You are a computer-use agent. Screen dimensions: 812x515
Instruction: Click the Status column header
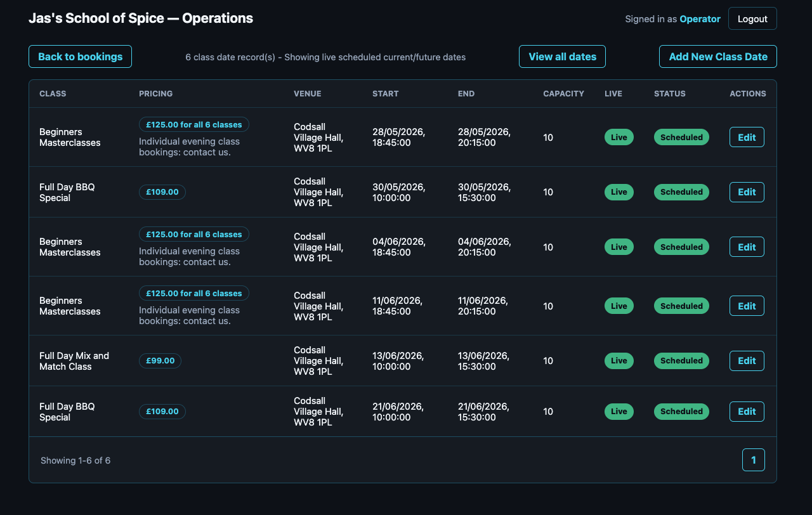tap(670, 94)
